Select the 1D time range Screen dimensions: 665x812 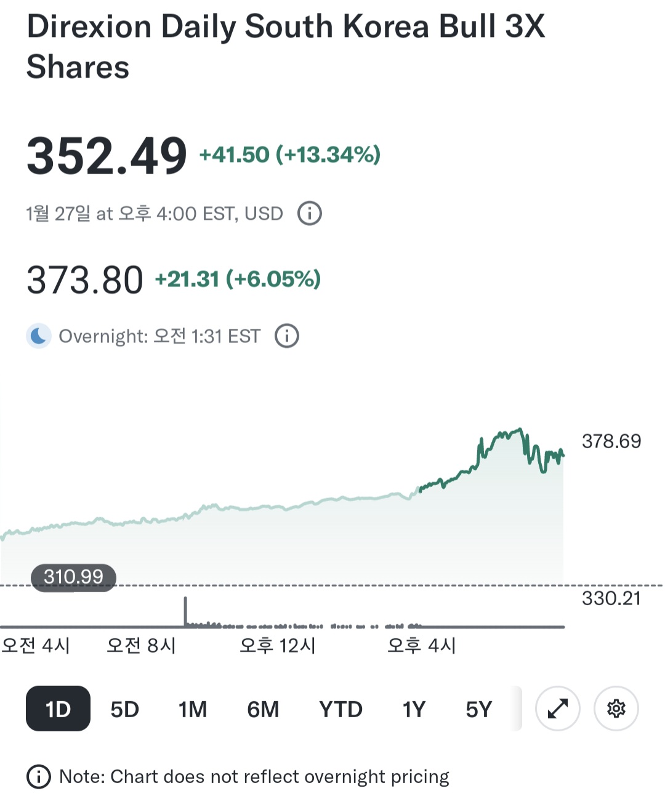click(58, 709)
